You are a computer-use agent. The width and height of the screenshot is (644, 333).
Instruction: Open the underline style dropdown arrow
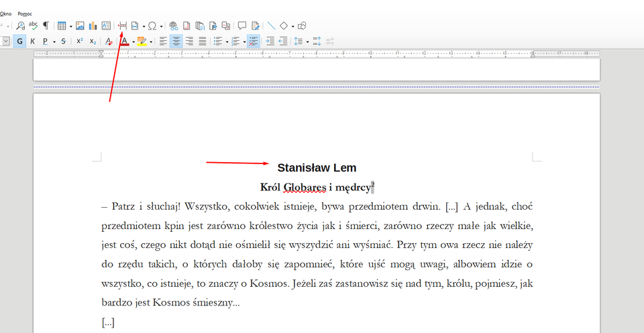tap(54, 42)
